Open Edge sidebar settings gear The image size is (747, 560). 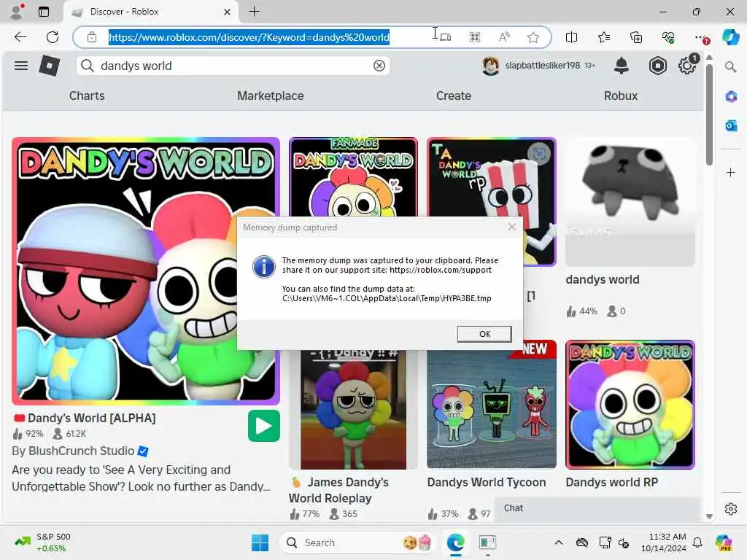[731, 509]
